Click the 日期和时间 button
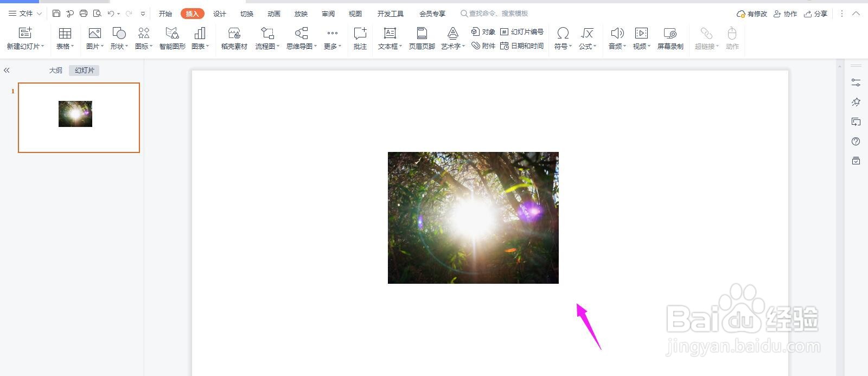This screenshot has height=376, width=868. pyautogui.click(x=522, y=46)
